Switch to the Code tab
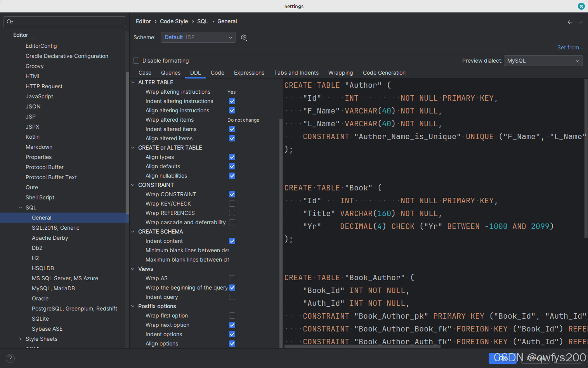 pyautogui.click(x=217, y=73)
